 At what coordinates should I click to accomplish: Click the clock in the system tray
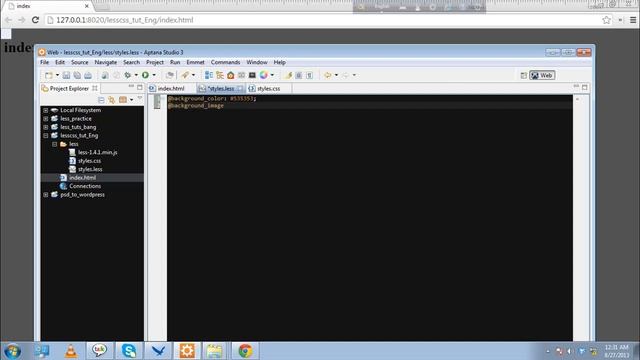[617, 351]
